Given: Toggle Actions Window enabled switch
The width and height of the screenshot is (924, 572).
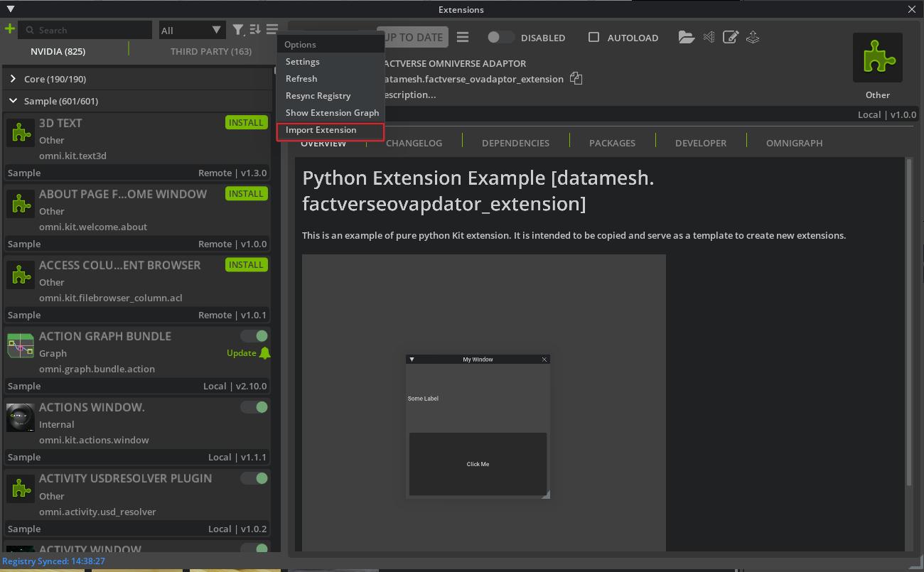Looking at the screenshot, I should click(x=254, y=407).
